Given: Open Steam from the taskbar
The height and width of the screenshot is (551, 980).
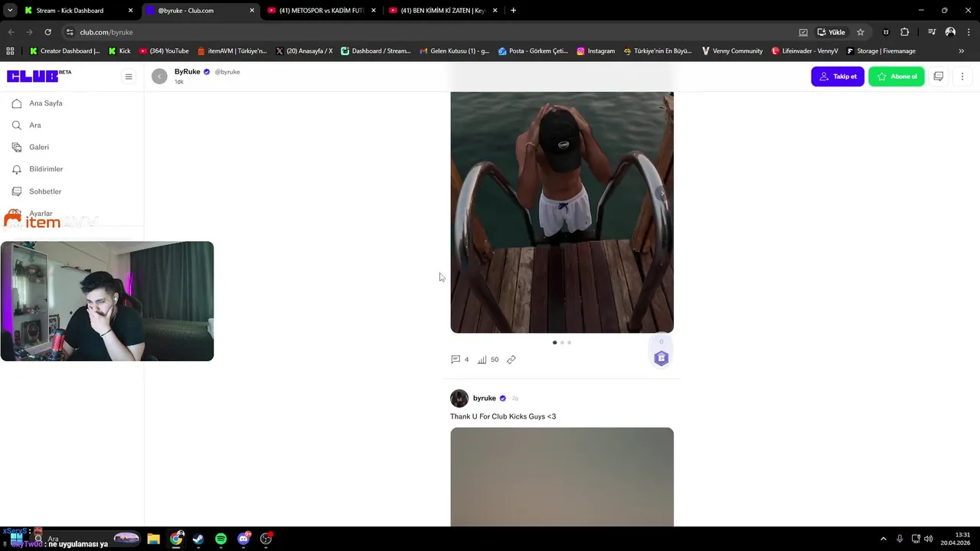Looking at the screenshot, I should pos(198,539).
